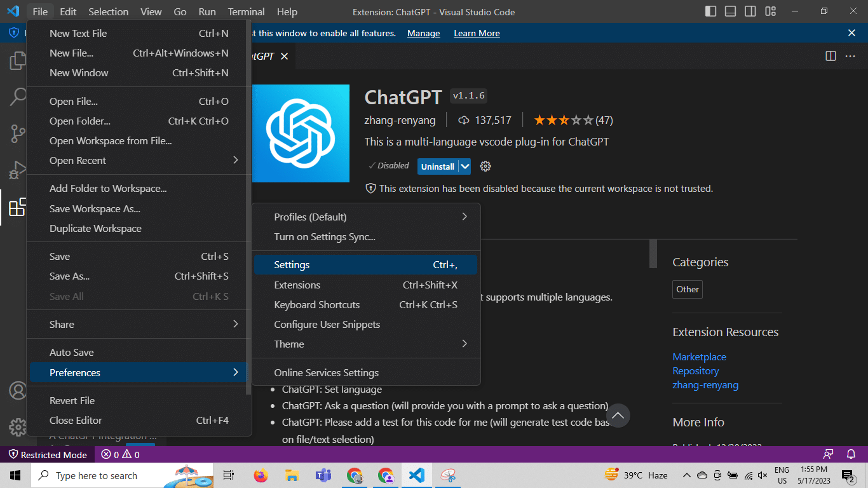Toggle Auto Save in File menu
The width and height of the screenshot is (868, 488).
139,352
